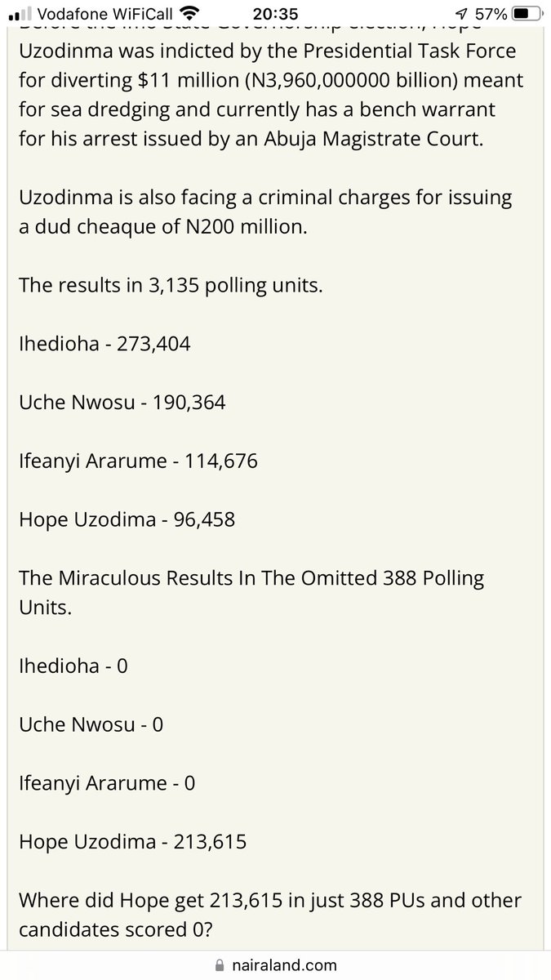Screen dimensions: 551x980
Task: Click the line 'Ihedioha - 0'
Action: (x=73, y=666)
